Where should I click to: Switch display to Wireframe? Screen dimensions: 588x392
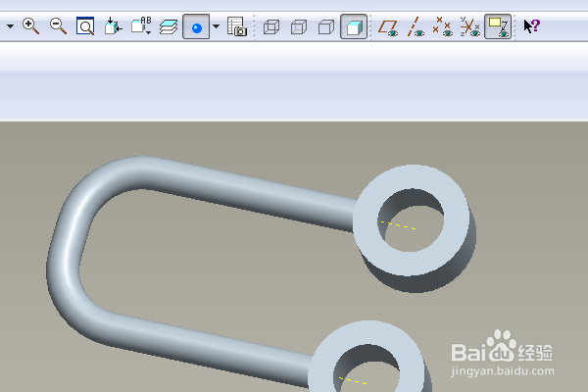click(x=271, y=27)
